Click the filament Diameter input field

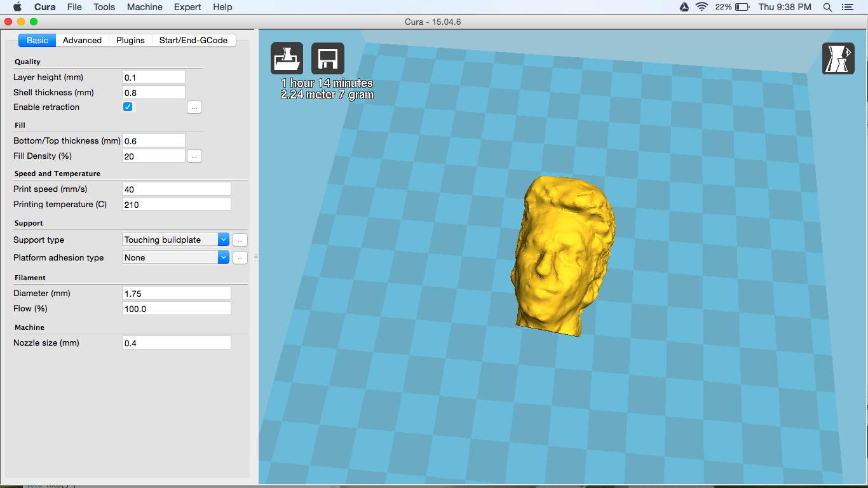click(177, 293)
